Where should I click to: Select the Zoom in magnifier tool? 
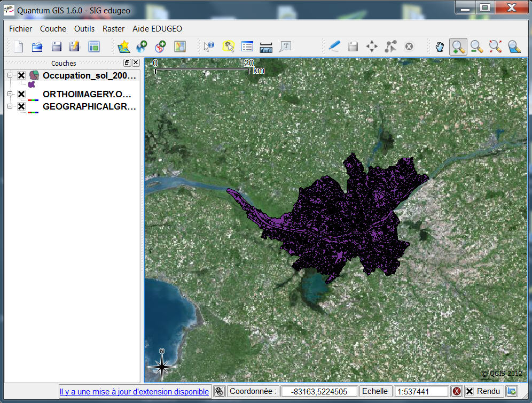[458, 47]
